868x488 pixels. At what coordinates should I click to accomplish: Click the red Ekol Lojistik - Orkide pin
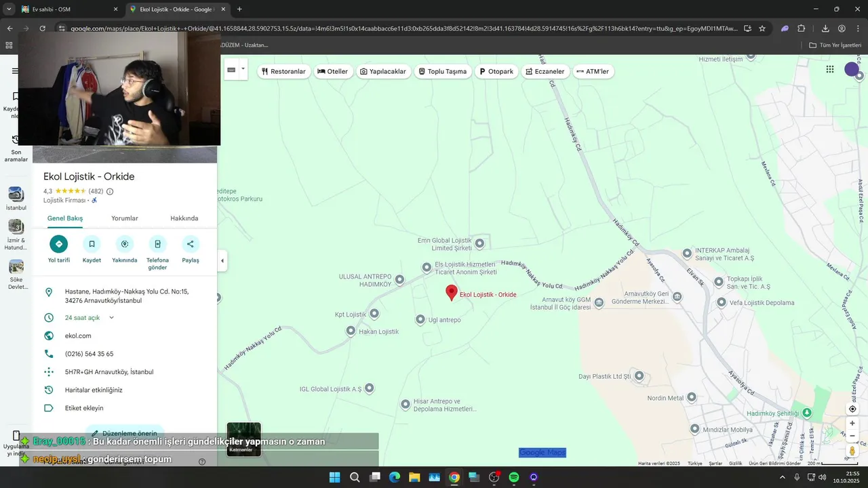tap(452, 293)
